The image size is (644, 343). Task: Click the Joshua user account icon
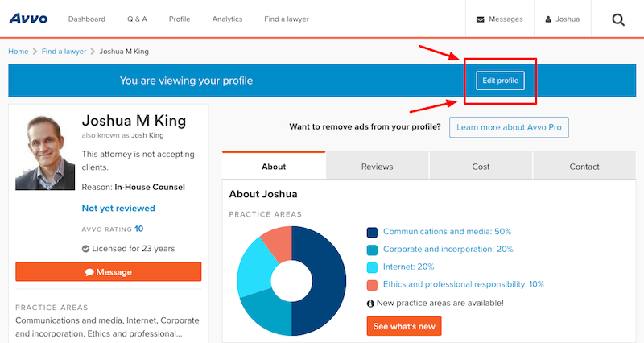click(x=548, y=19)
